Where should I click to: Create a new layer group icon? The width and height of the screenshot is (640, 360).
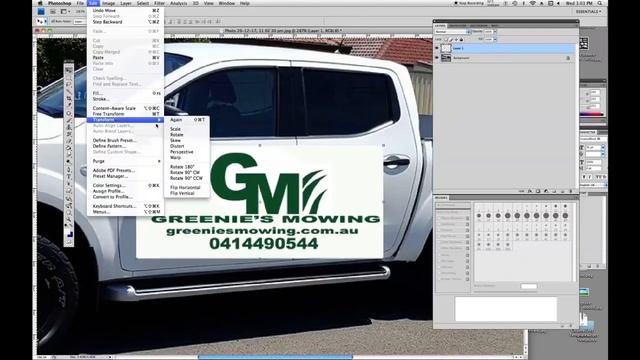tap(554, 191)
